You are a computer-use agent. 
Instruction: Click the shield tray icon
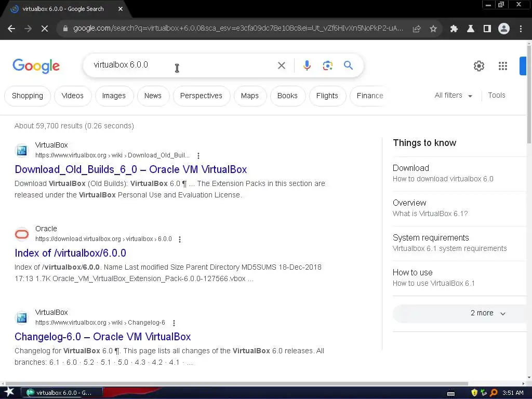pos(475,393)
